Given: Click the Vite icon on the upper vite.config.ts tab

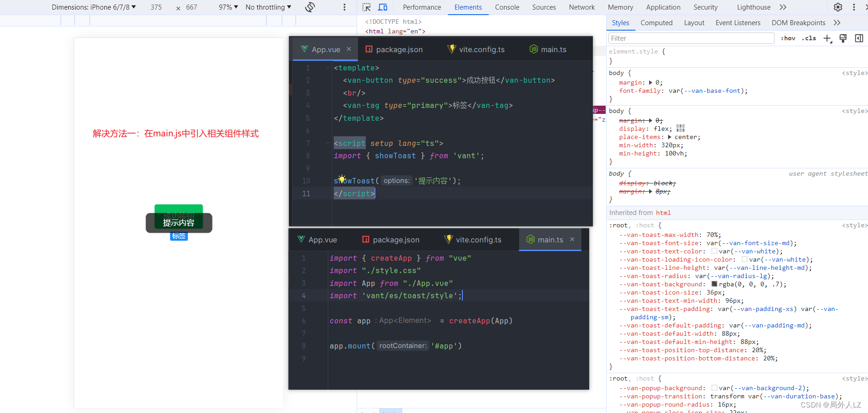Looking at the screenshot, I should click(x=451, y=49).
